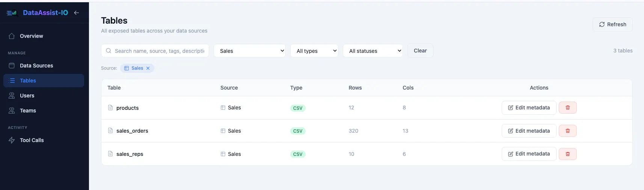The width and height of the screenshot is (644, 190).
Task: Click the Type column header
Action: 296,88
